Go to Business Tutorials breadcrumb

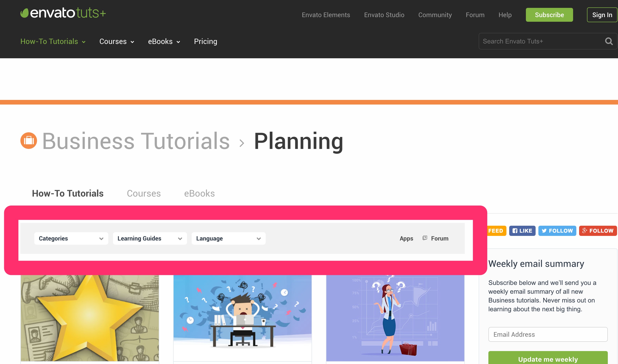tap(136, 141)
